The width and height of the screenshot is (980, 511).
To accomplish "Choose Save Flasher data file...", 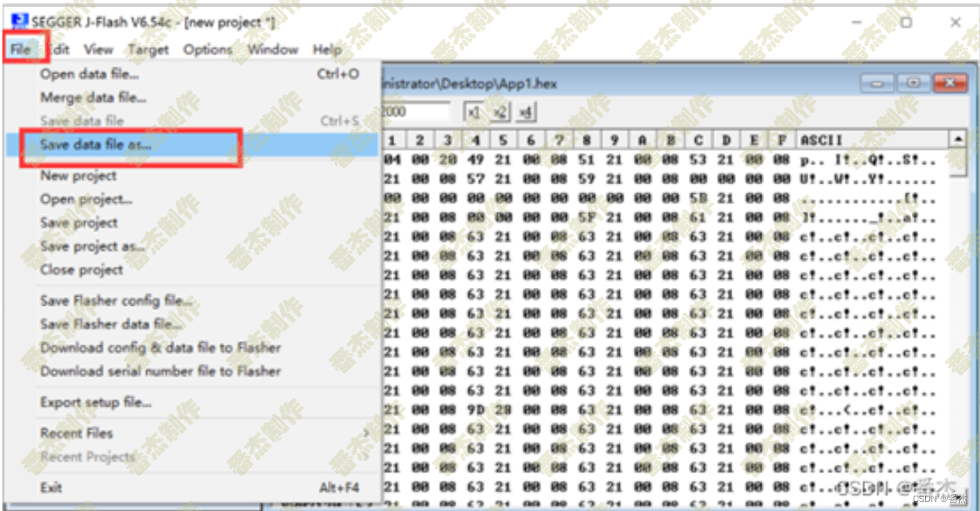I will tap(193, 324).
